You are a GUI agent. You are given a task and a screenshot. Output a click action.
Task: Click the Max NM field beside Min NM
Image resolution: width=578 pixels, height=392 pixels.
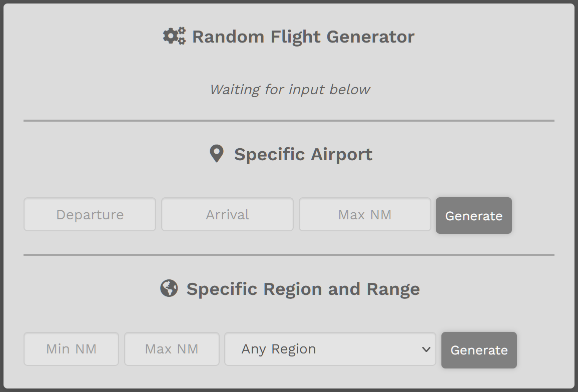click(172, 349)
